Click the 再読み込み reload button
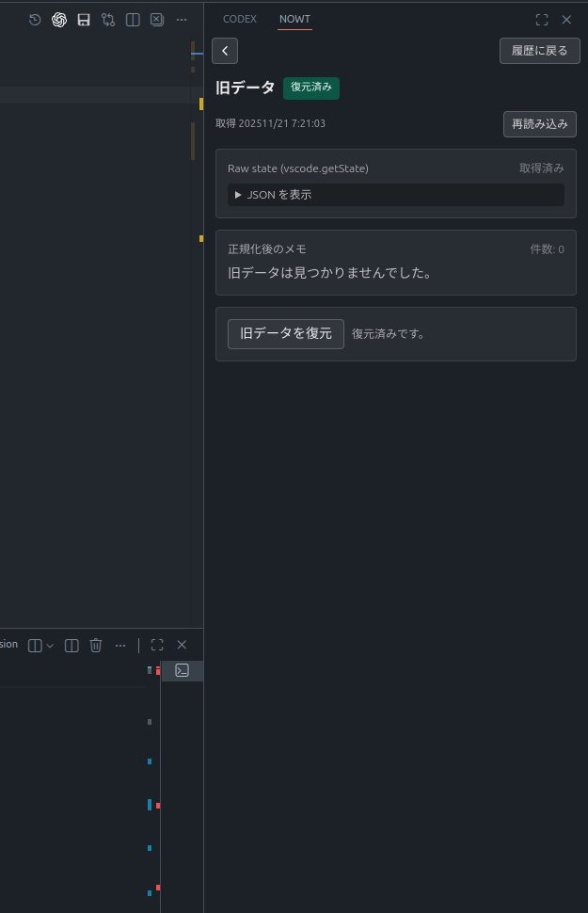Image resolution: width=588 pixels, height=913 pixels. click(x=540, y=124)
